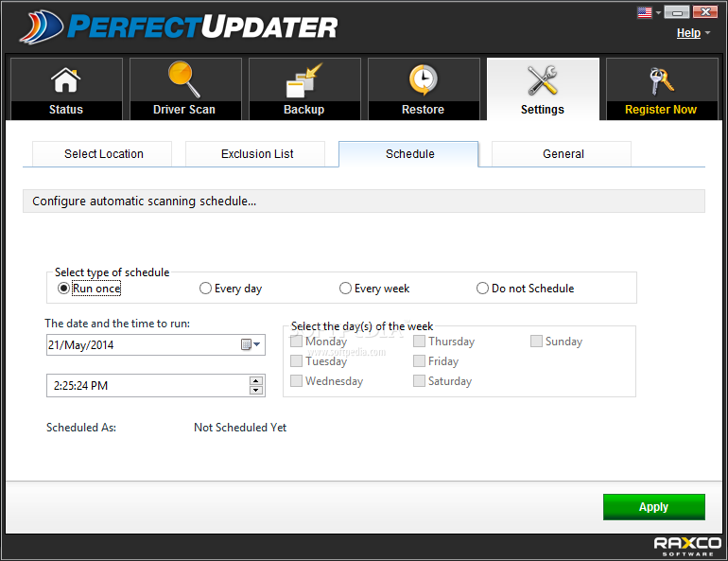Click the Register Now label
The width and height of the screenshot is (728, 561).
click(x=661, y=110)
